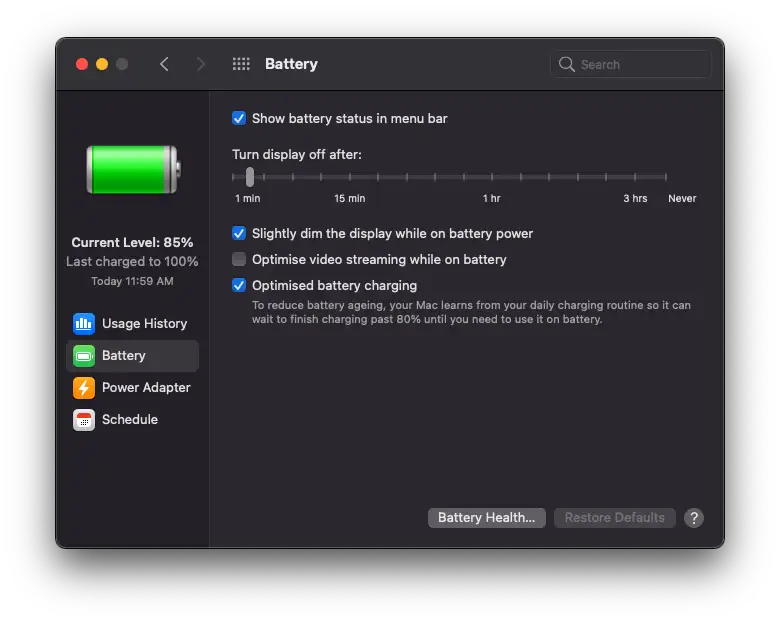The height and width of the screenshot is (622, 780).
Task: Click the magnifying glass search icon
Action: (x=566, y=64)
